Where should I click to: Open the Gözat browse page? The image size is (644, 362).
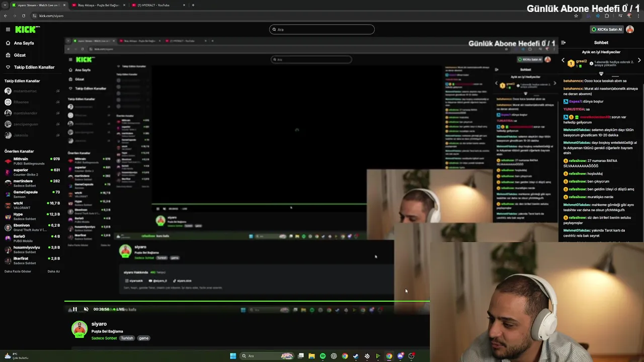pos(20,55)
